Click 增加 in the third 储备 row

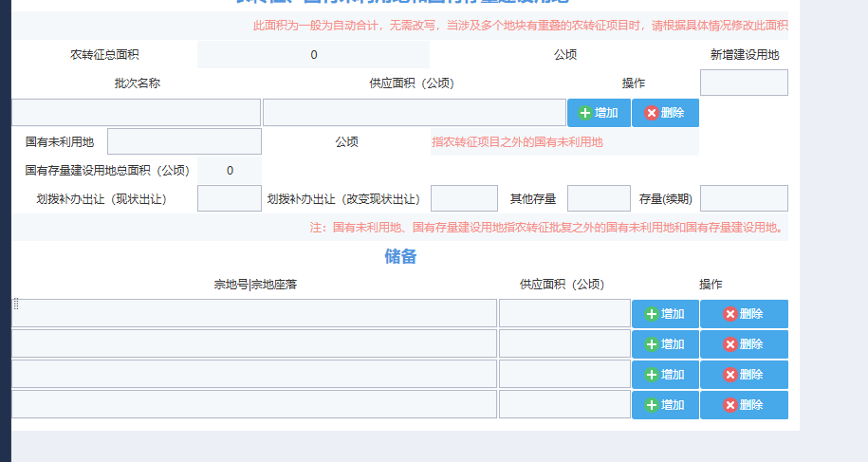coord(665,375)
